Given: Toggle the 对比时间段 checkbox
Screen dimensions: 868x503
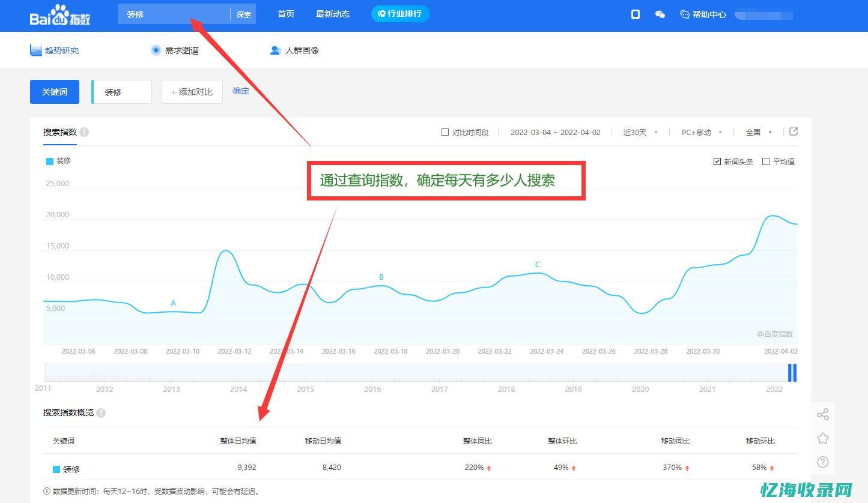Looking at the screenshot, I should coord(445,132).
